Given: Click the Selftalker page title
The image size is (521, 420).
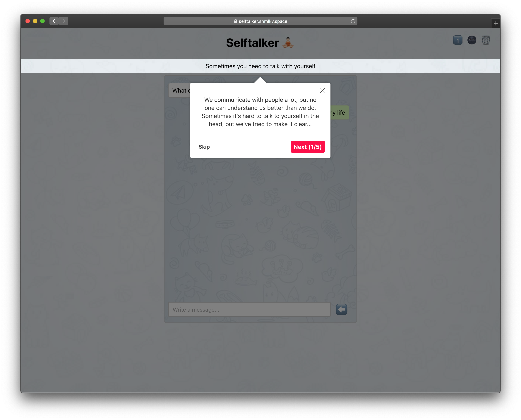Looking at the screenshot, I should (x=252, y=43).
